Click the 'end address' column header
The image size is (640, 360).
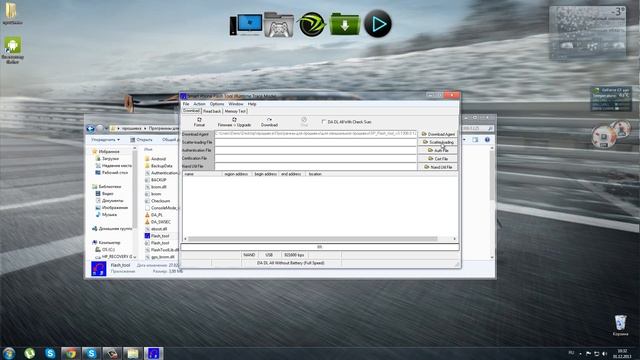click(292, 174)
